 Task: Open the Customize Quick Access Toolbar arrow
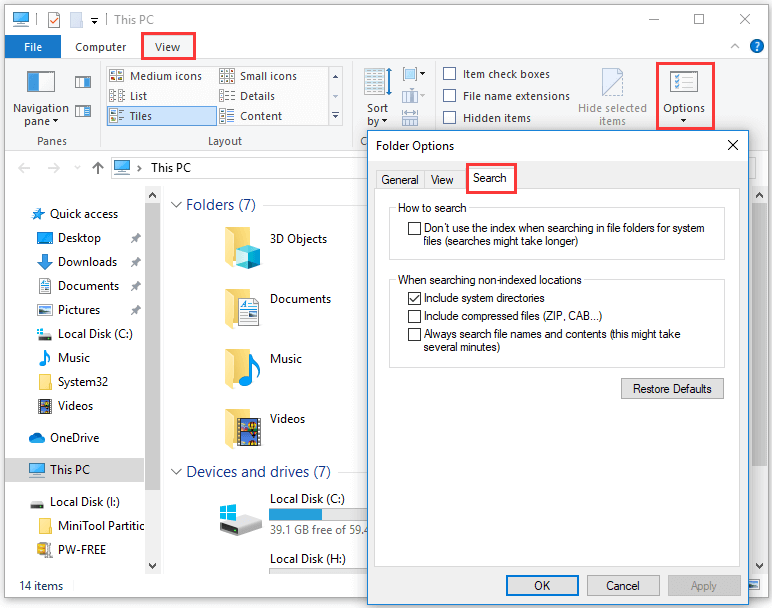pyautogui.click(x=94, y=21)
